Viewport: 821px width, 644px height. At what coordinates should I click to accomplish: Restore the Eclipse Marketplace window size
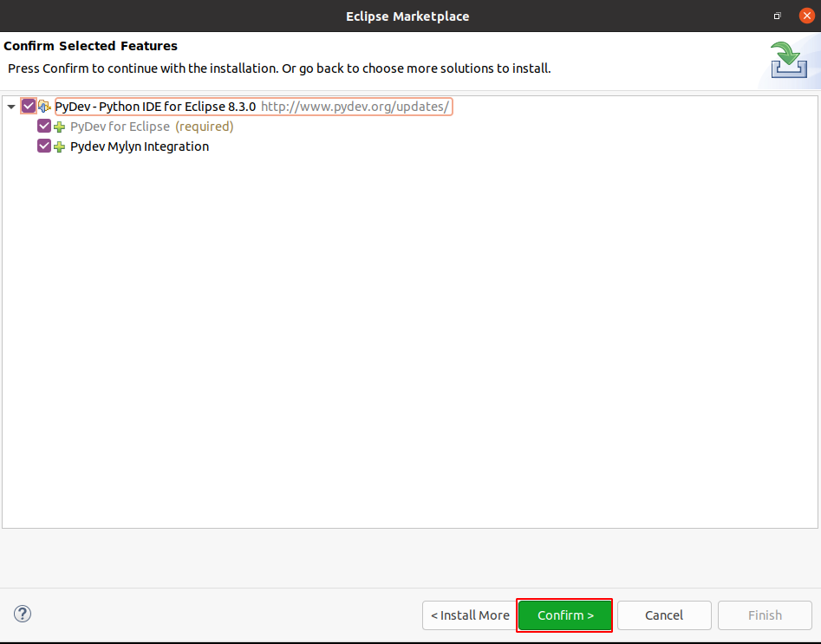(x=777, y=16)
